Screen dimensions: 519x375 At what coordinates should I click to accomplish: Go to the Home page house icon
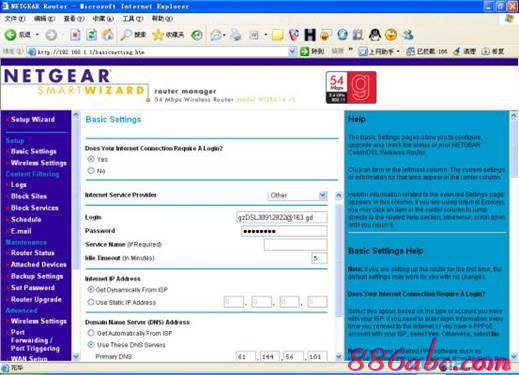click(x=107, y=35)
